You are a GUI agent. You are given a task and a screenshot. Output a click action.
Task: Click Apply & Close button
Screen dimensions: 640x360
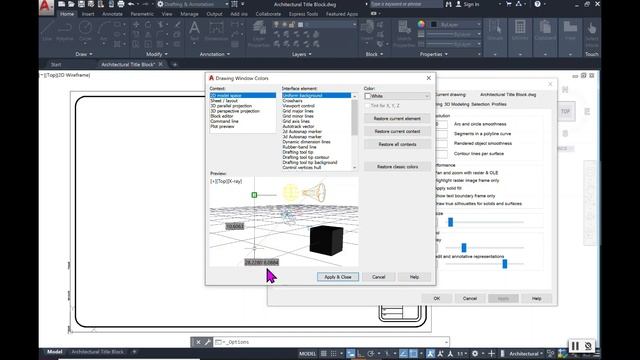pos(338,277)
